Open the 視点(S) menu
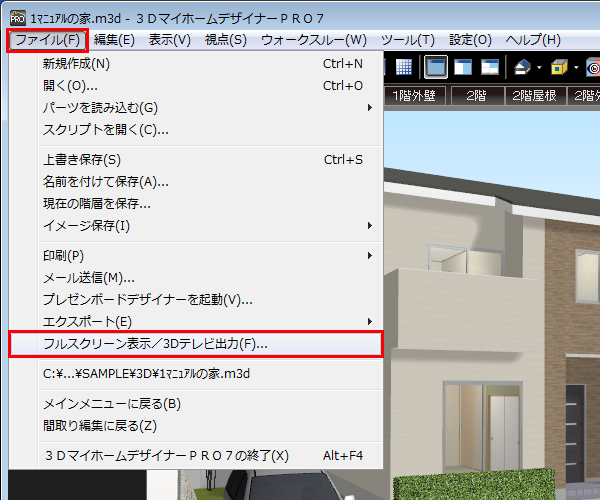This screenshot has height=500, width=600. (226, 40)
